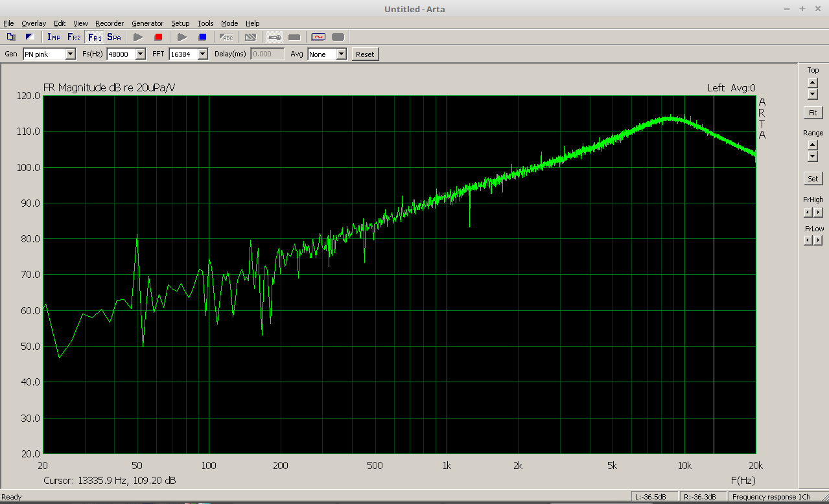Image resolution: width=829 pixels, height=504 pixels.
Task: Open the Recorder menu
Action: pos(110,23)
